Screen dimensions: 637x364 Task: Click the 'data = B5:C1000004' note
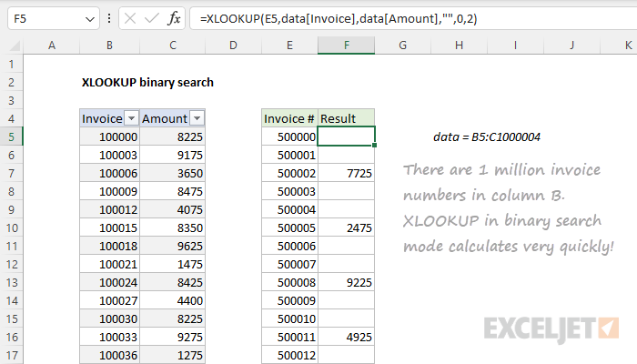487,136
